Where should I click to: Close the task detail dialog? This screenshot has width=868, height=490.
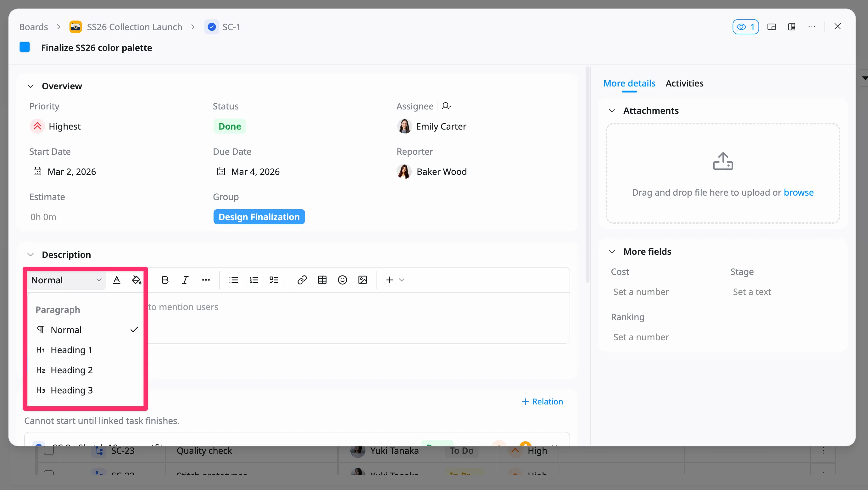837,26
